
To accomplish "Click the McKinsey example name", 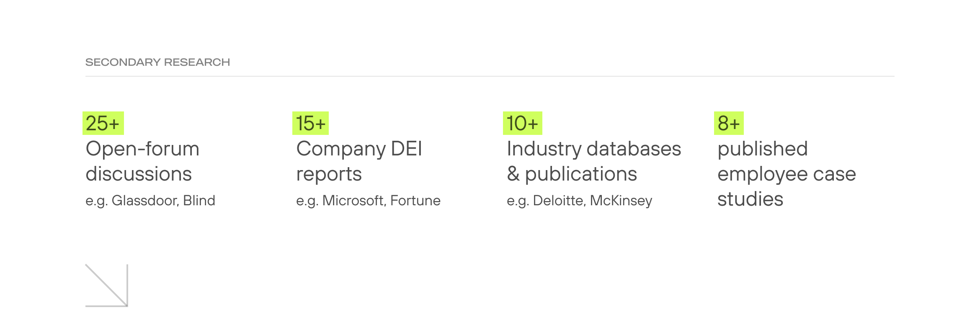I will [x=621, y=201].
